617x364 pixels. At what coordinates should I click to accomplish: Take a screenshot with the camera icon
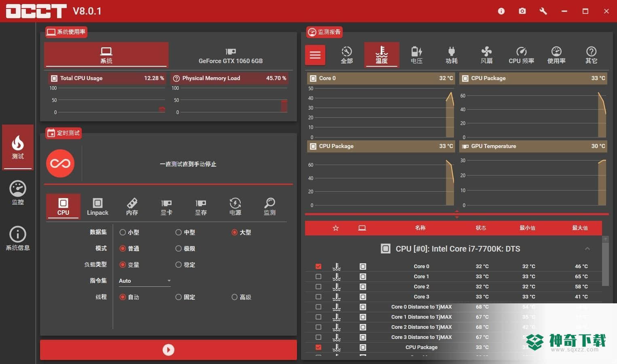point(522,11)
